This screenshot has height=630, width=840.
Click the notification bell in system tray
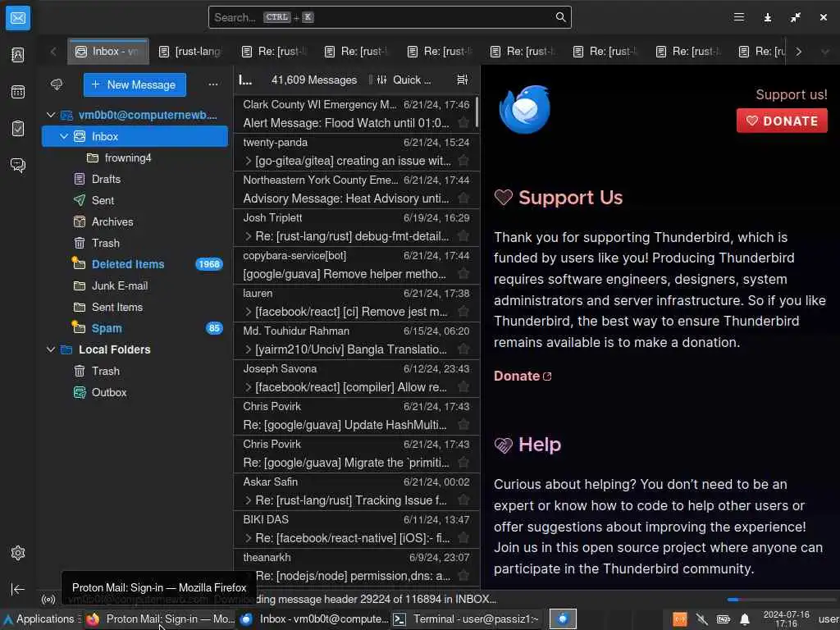click(744, 620)
